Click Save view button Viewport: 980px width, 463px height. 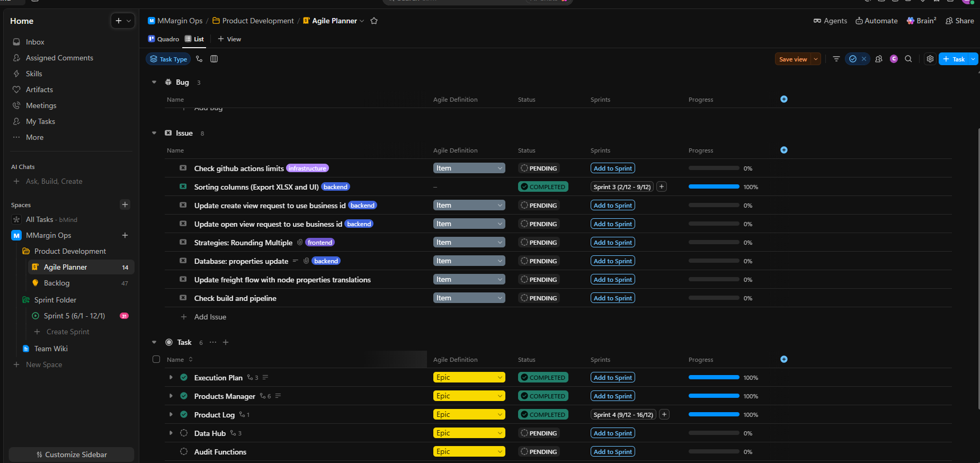pos(793,59)
